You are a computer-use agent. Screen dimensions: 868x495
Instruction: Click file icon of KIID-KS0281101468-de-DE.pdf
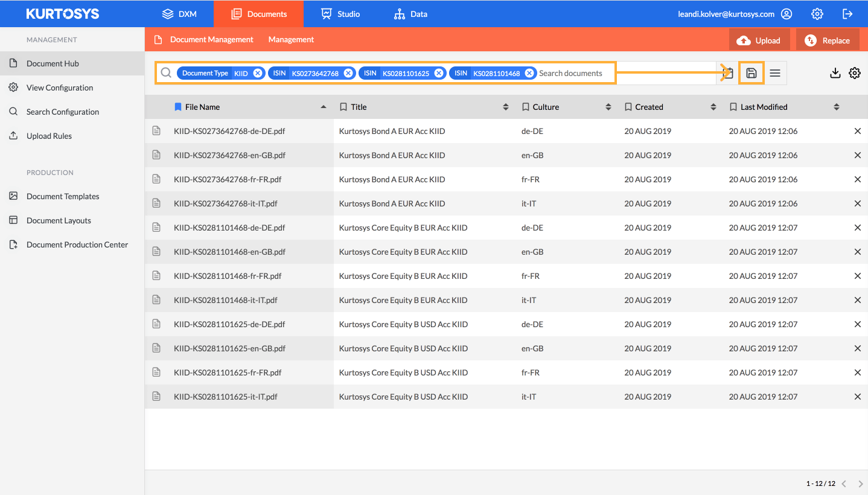(x=156, y=227)
